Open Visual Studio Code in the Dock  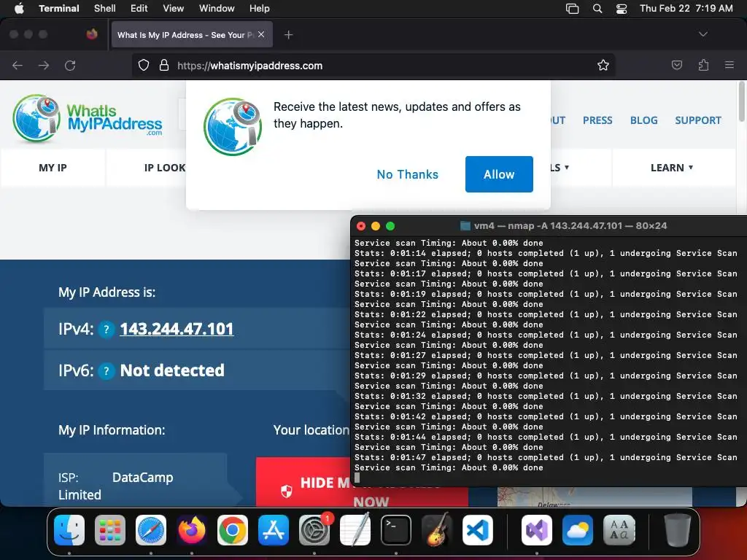coord(478,530)
